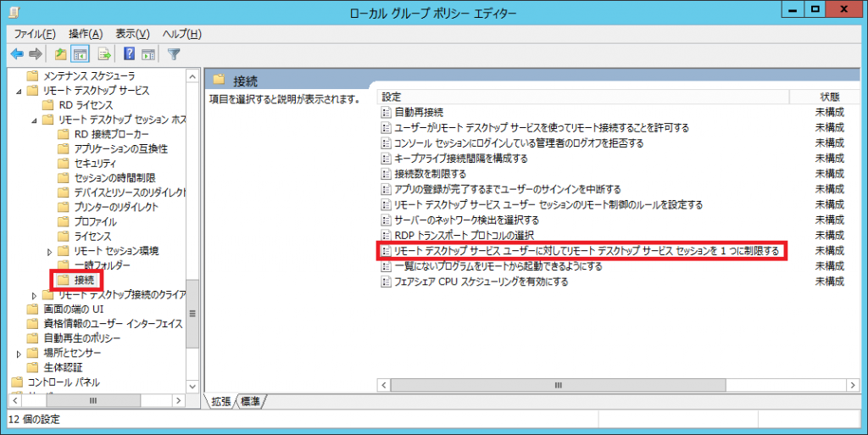Click folder icon beside 画面の端の UI
Screen dimensions: 868x435
pos(33,310)
